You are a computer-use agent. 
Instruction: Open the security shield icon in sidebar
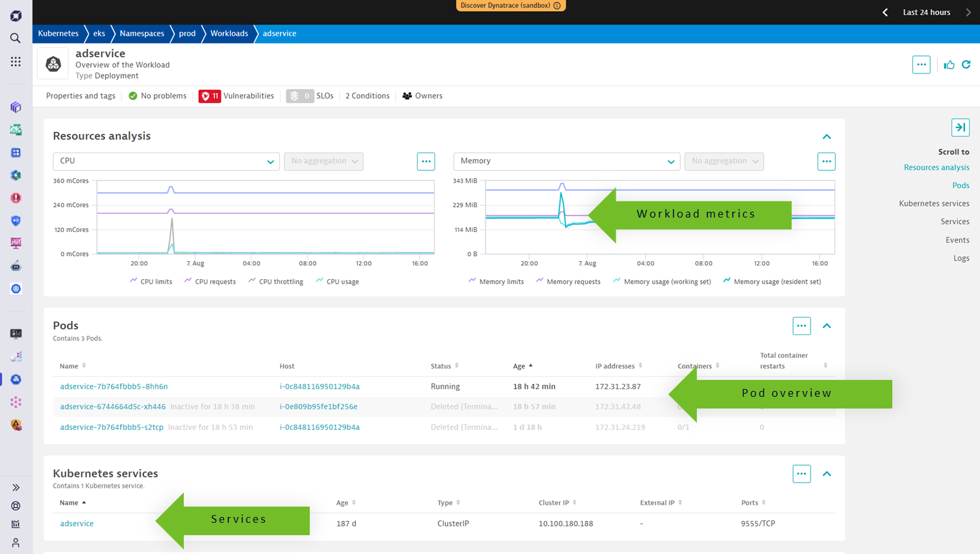coord(16,221)
